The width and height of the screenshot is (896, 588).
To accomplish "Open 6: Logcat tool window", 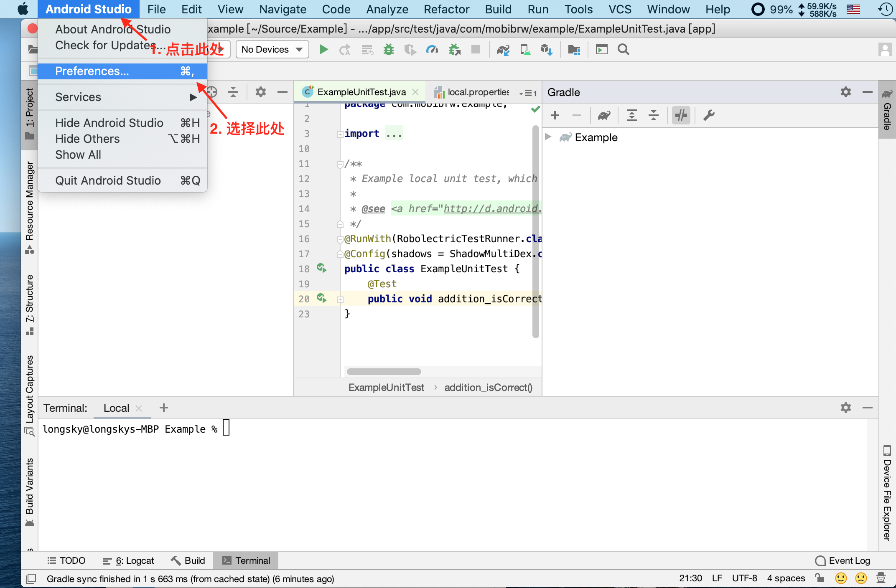I will click(x=129, y=560).
